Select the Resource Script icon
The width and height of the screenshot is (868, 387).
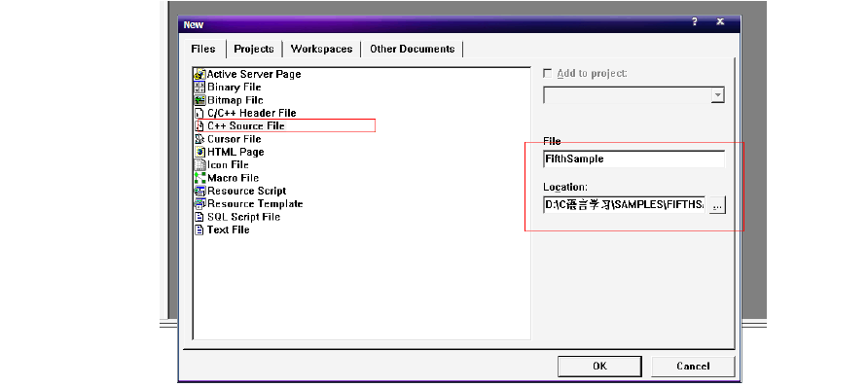199,191
